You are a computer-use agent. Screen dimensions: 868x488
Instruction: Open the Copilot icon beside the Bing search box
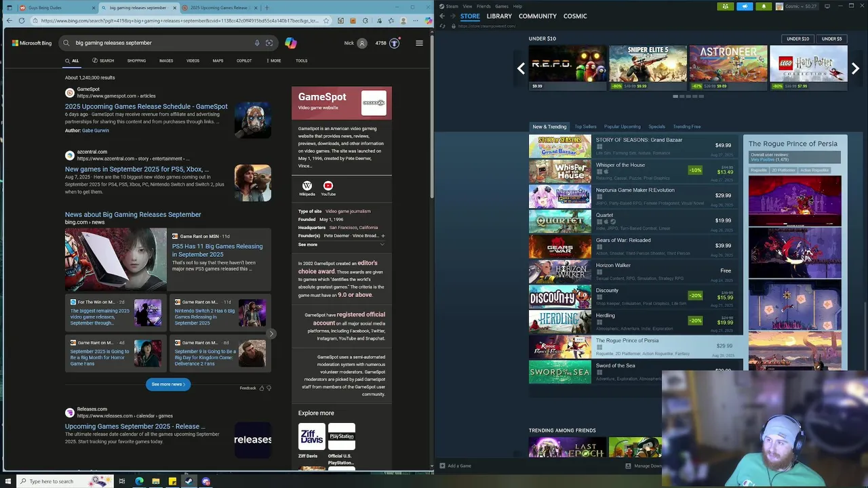(x=291, y=43)
